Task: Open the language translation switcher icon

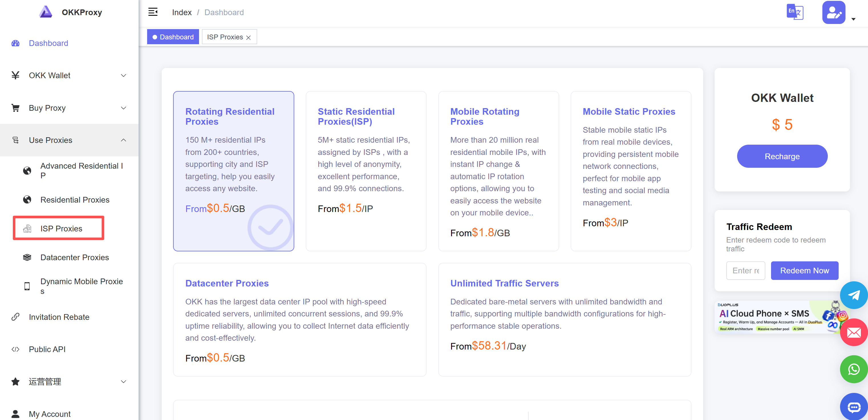Action: pos(795,12)
